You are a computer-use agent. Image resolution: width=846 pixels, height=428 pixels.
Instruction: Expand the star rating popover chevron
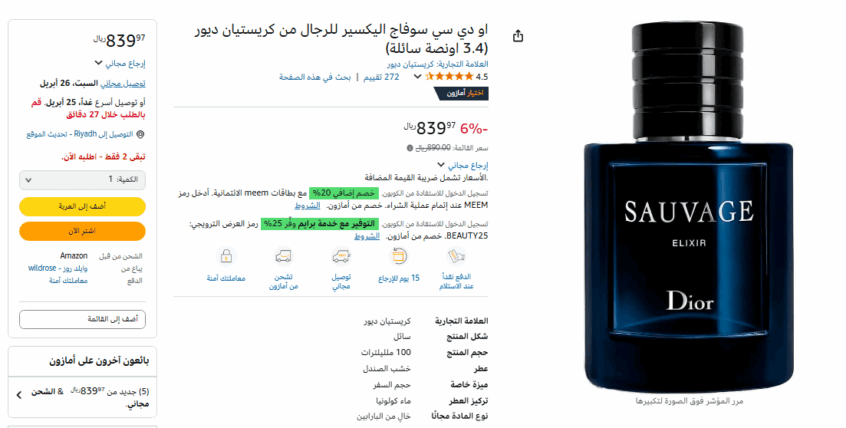417,77
